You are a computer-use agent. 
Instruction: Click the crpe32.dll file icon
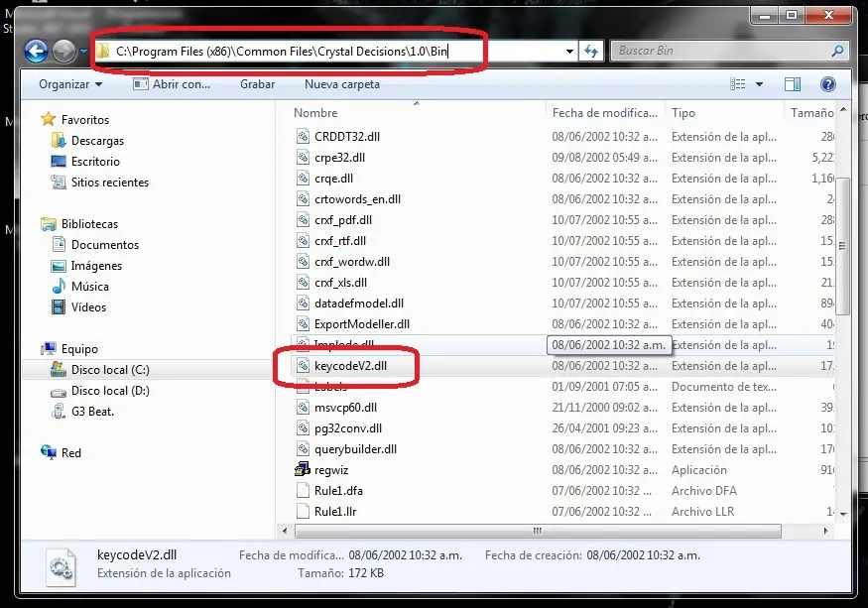[303, 158]
